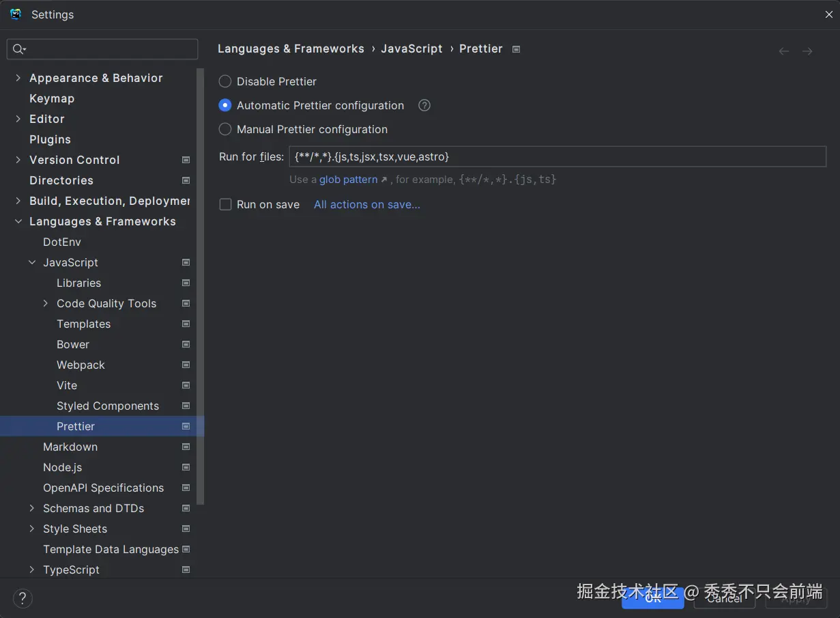Click project icon on Version Control row
This screenshot has height=618, width=840.
coord(186,160)
